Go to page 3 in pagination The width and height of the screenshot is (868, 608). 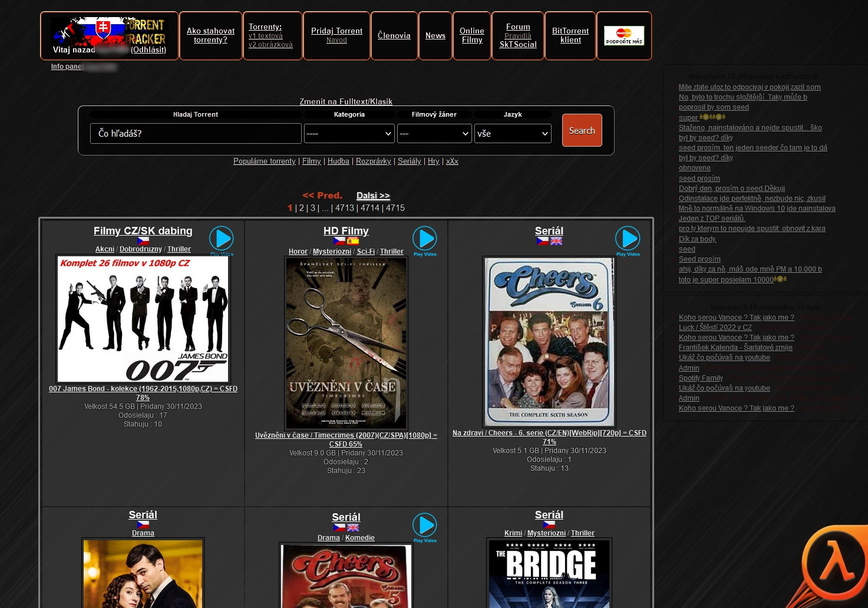[x=313, y=208]
